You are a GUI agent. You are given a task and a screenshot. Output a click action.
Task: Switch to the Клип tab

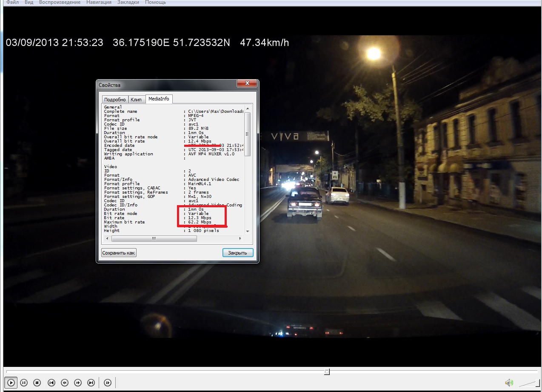(x=136, y=100)
